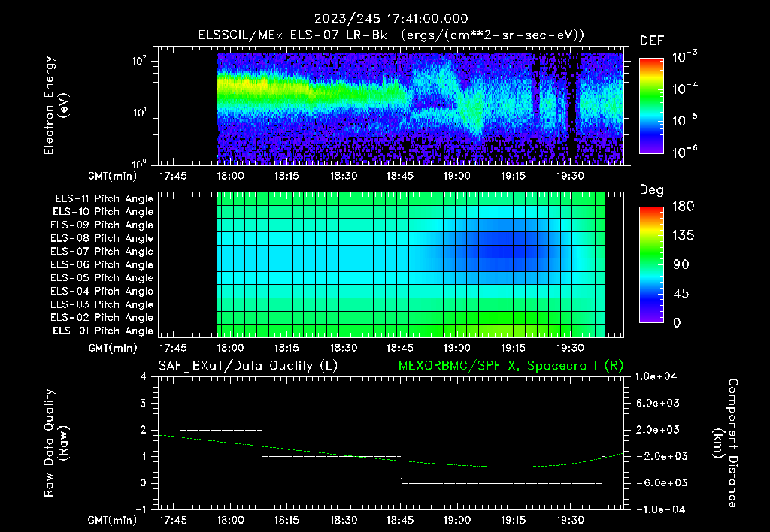The image size is (770, 532).
Task: Select the 10^-5 DEF scale value
Action: pos(684,119)
